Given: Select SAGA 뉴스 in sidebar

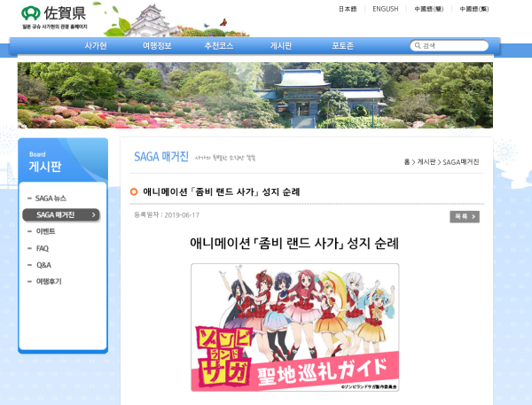Looking at the screenshot, I should pos(51,199).
